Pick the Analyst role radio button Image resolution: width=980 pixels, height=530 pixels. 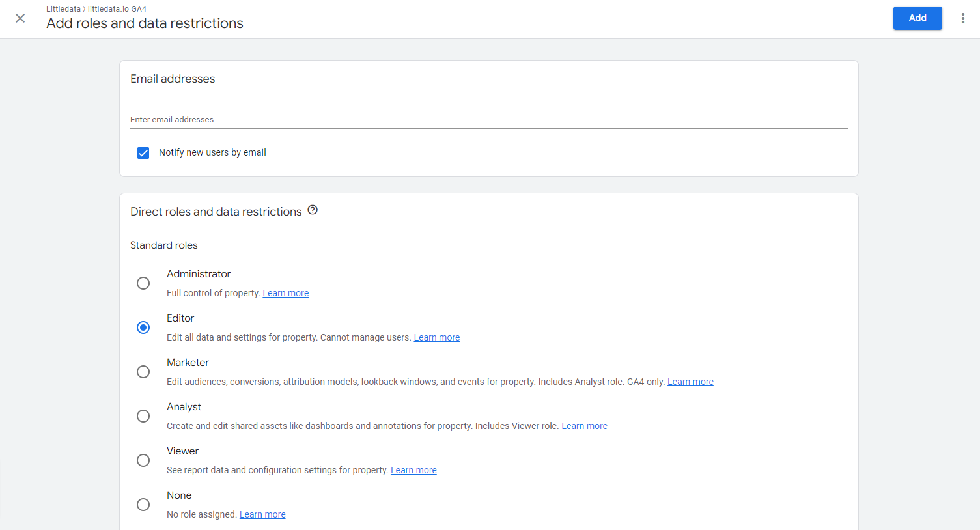[x=143, y=416]
